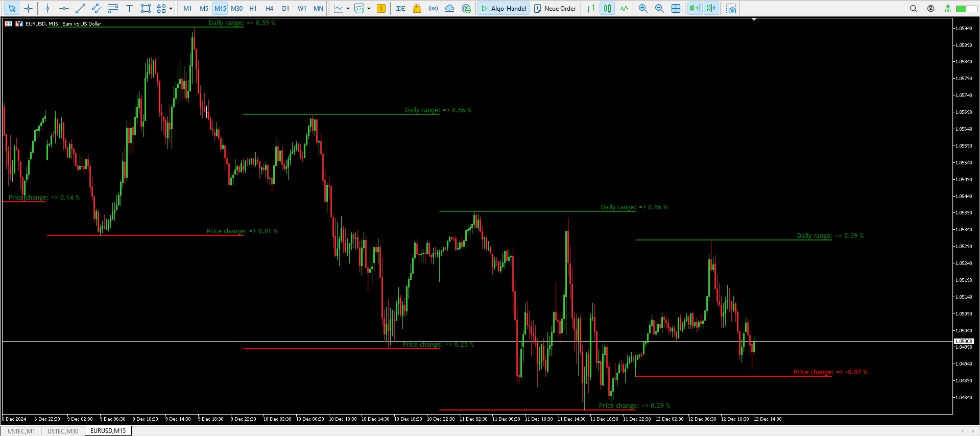Switch chart to M5 timeframe

(204, 8)
